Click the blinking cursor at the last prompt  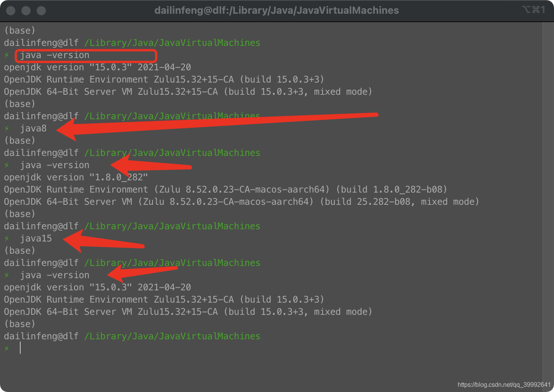point(20,348)
